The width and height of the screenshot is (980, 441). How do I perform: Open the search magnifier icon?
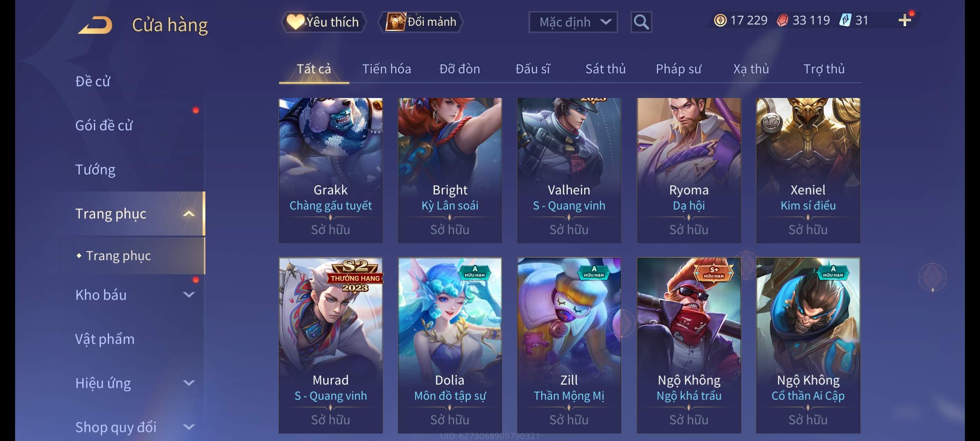[641, 22]
